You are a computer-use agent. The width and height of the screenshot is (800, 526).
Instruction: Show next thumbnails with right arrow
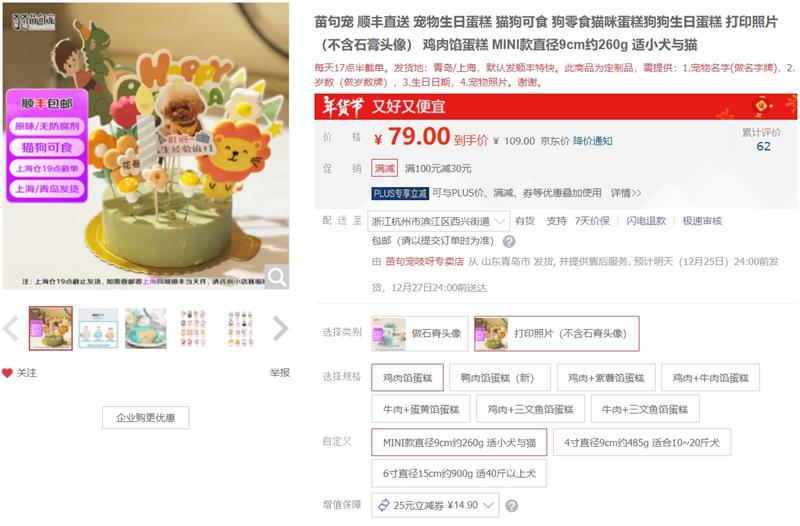[280, 328]
